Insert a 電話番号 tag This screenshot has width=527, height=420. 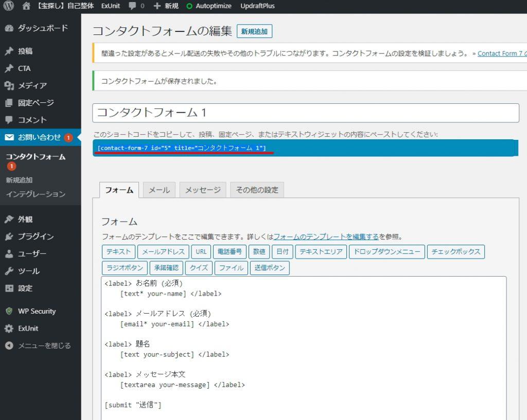[230, 252]
